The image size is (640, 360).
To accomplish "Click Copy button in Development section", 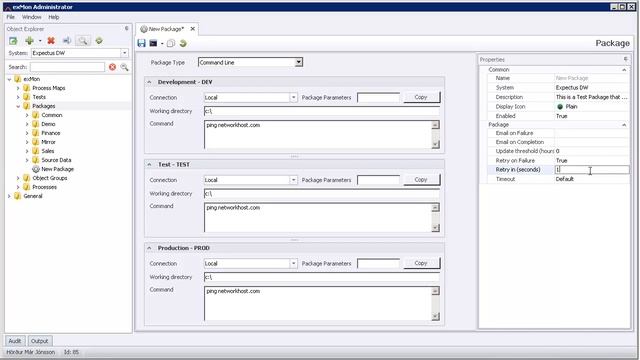I will [x=422, y=97].
